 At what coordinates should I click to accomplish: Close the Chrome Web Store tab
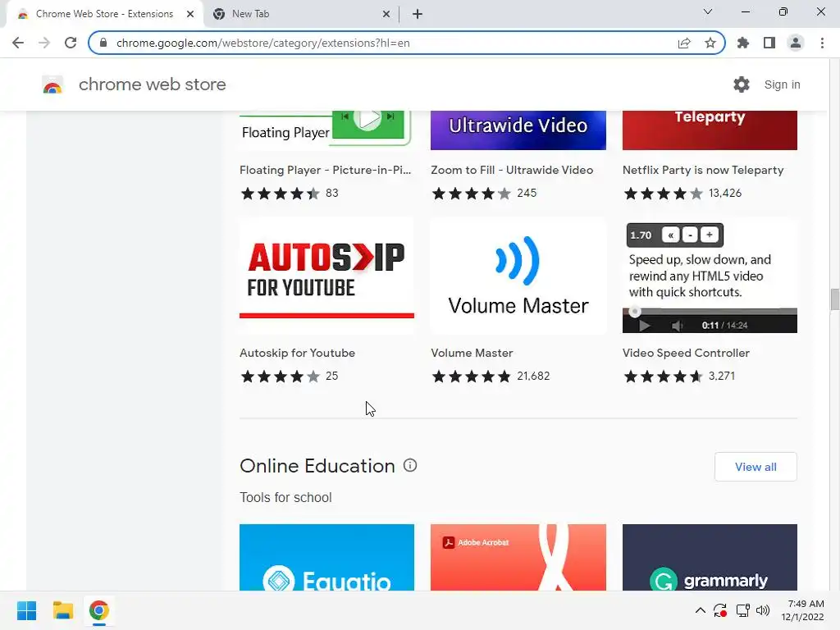click(190, 14)
